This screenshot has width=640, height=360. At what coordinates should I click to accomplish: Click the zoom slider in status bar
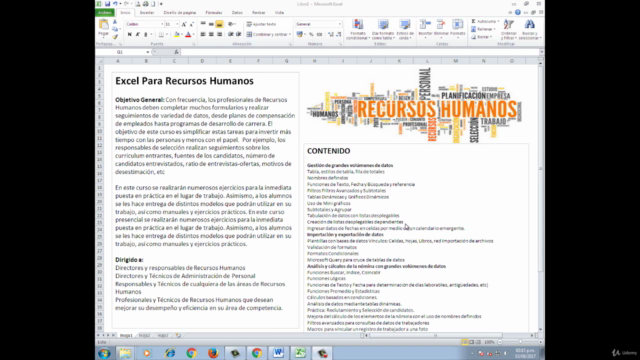pyautogui.click(x=520, y=342)
